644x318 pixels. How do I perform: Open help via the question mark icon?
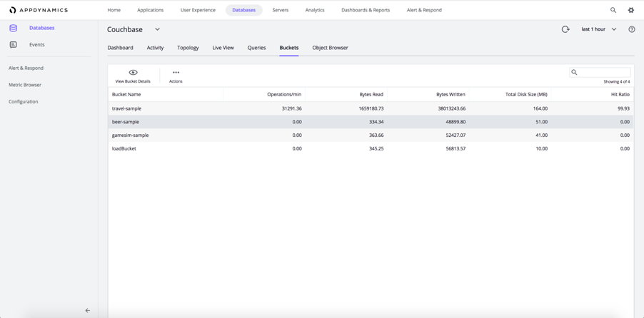tap(632, 29)
